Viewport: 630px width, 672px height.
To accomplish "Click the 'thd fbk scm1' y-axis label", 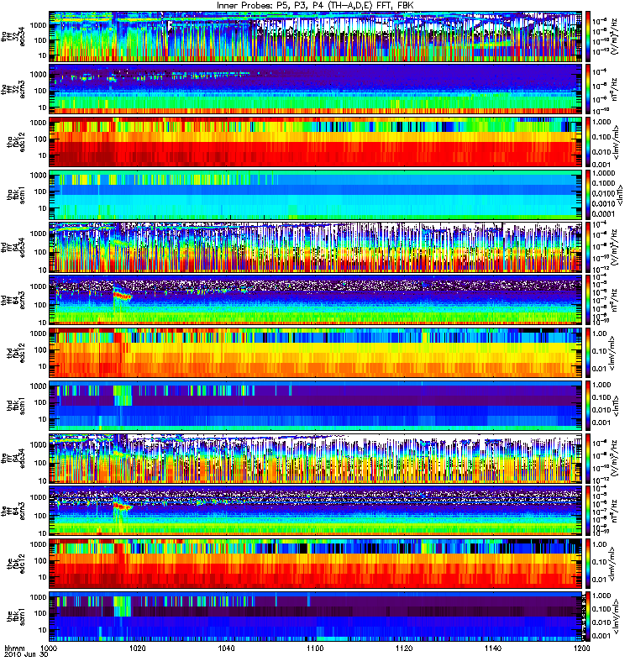I will 16,406.
